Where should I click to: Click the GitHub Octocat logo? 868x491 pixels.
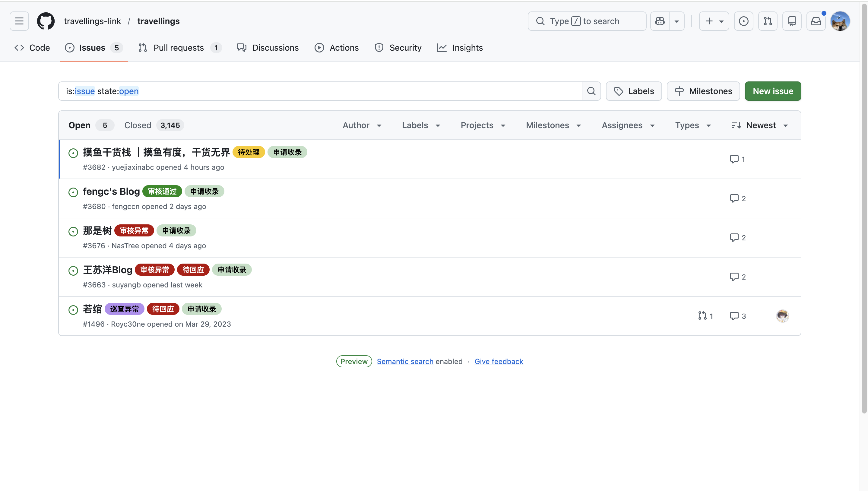click(46, 21)
